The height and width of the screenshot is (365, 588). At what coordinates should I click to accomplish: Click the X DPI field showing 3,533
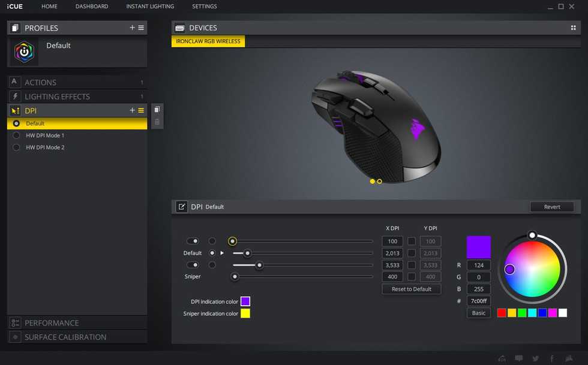(x=392, y=265)
